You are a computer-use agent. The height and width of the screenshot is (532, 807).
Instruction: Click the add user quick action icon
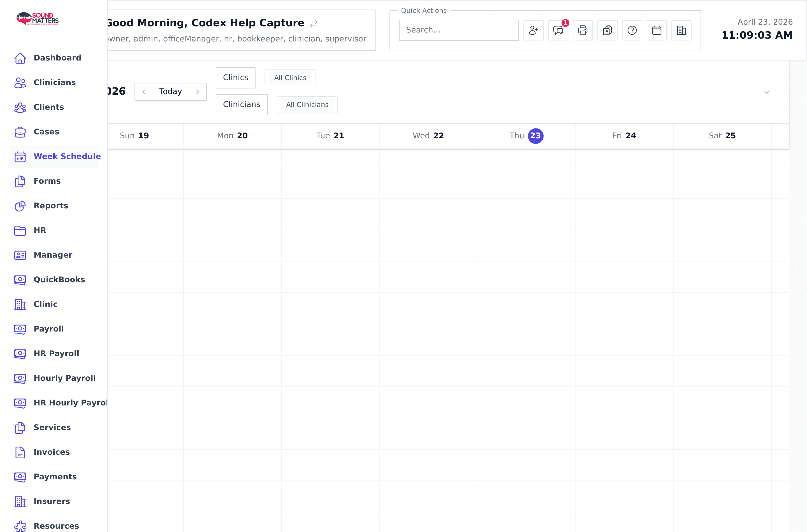coord(533,30)
